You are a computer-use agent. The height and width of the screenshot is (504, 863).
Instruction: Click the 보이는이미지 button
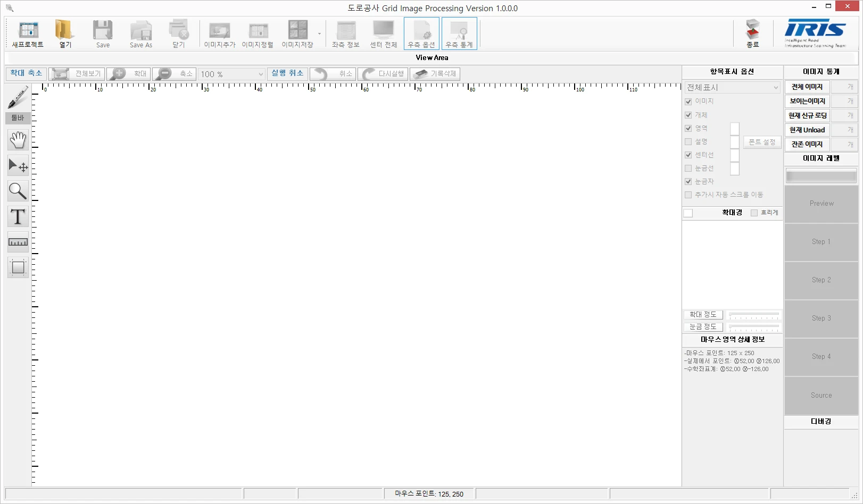[807, 101]
